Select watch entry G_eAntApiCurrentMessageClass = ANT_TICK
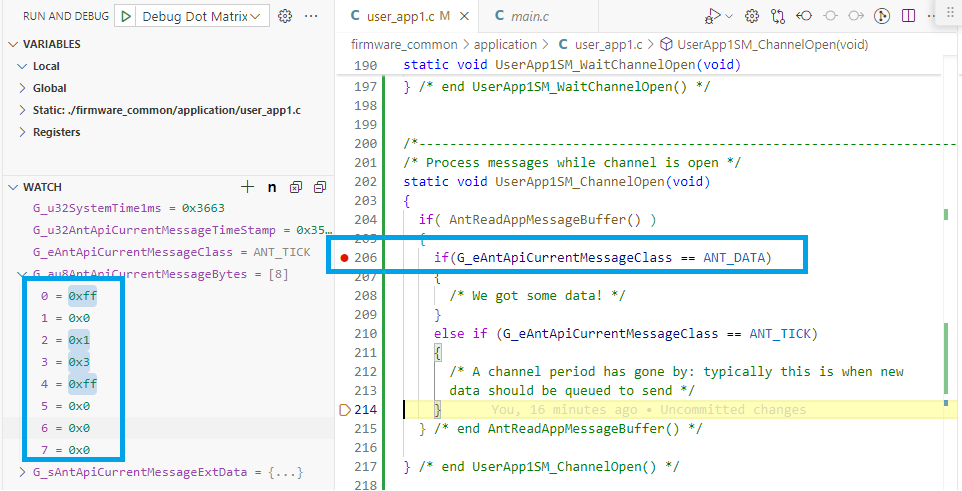Screen dimensions: 962x491 [x=171, y=252]
